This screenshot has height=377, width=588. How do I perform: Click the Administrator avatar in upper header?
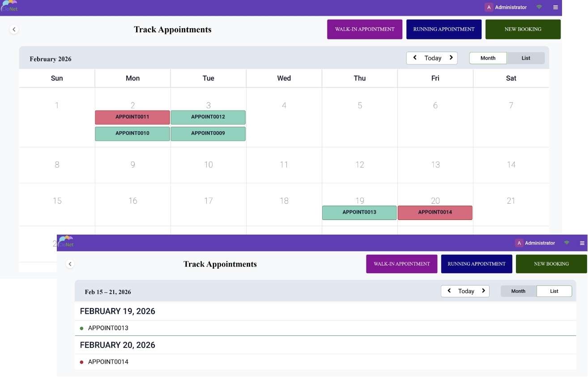[489, 7]
